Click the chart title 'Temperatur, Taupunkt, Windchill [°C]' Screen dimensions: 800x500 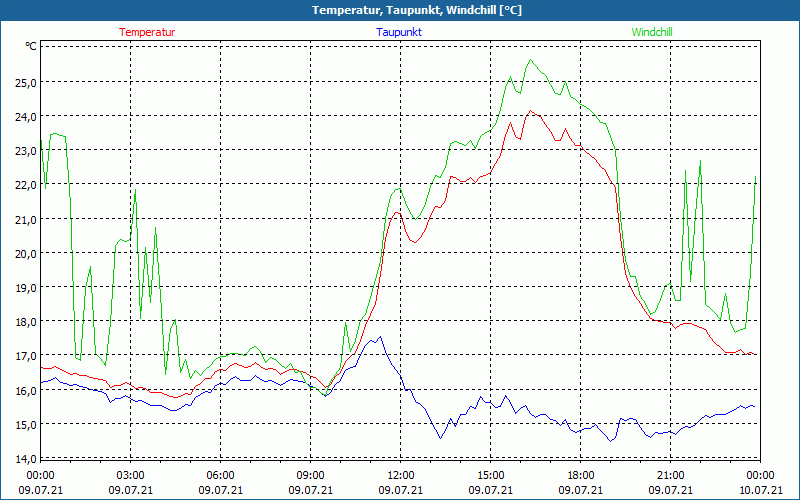coord(417,10)
